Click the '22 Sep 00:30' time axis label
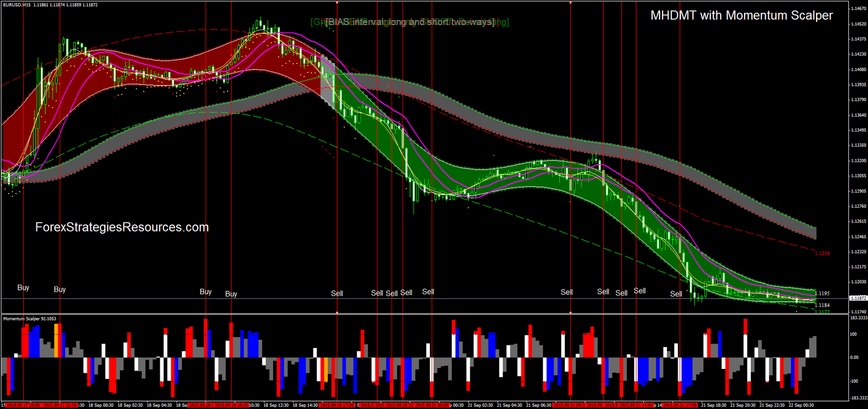The image size is (868, 409). (801, 405)
